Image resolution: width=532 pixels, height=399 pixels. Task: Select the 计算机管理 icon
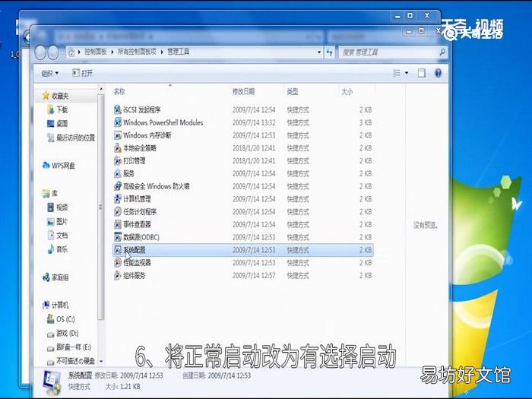117,199
